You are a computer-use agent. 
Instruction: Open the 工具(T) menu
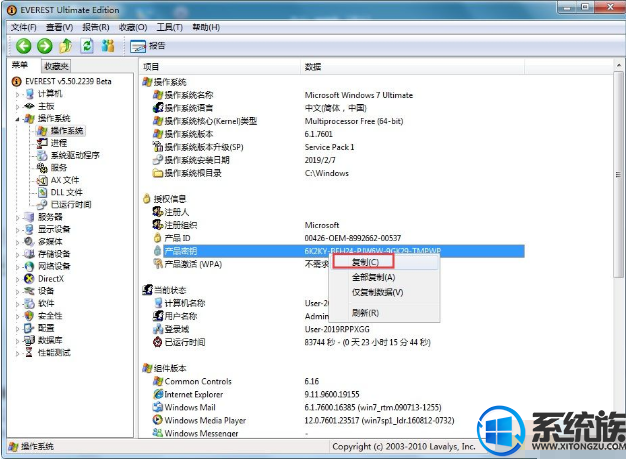point(170,27)
